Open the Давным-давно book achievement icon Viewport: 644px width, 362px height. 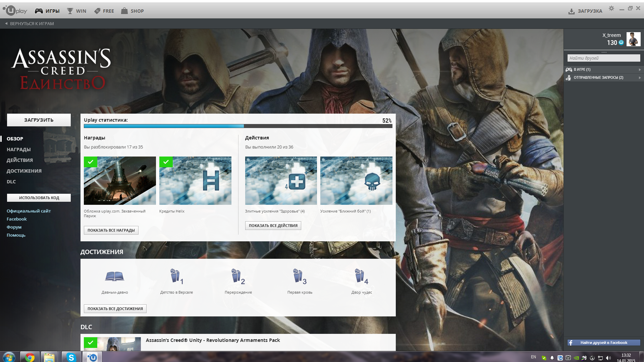(x=114, y=276)
